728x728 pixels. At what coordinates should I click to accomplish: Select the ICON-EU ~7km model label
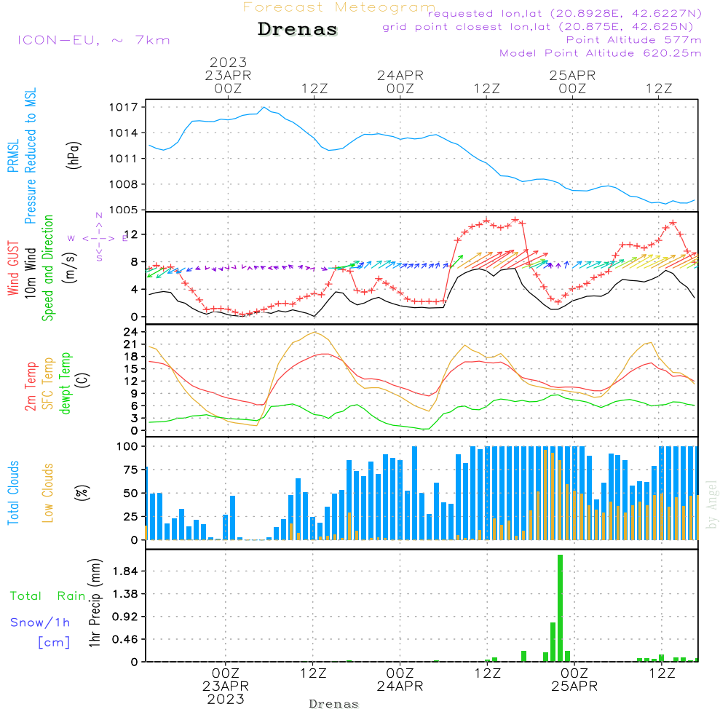pyautogui.click(x=93, y=40)
